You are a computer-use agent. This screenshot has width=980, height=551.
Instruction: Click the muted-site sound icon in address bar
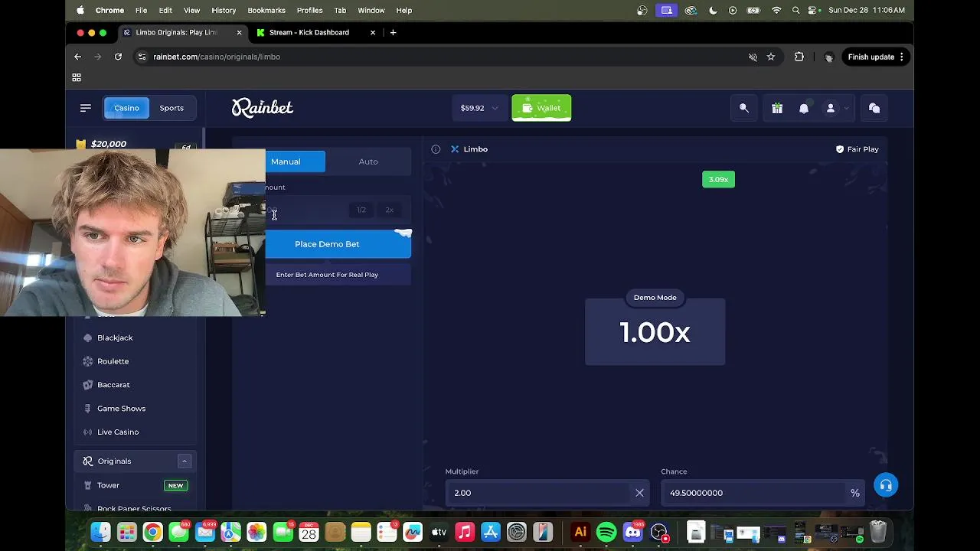(x=753, y=57)
